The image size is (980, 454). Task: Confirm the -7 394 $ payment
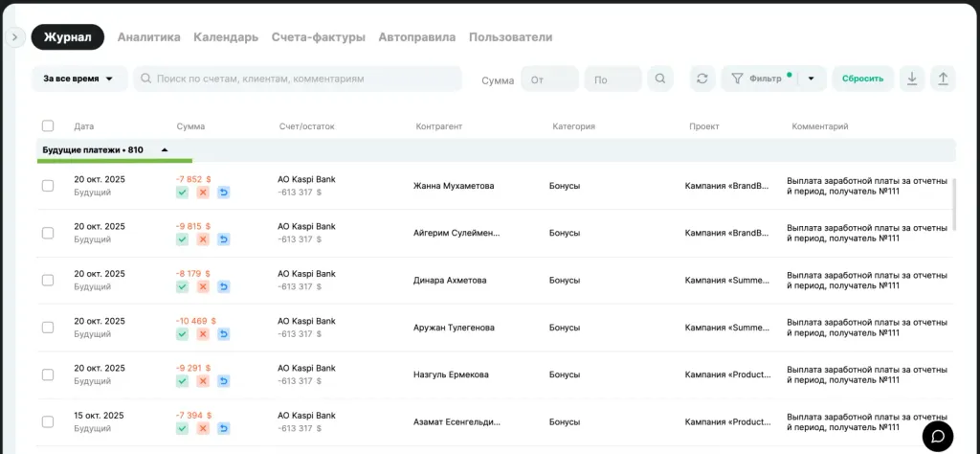(182, 428)
